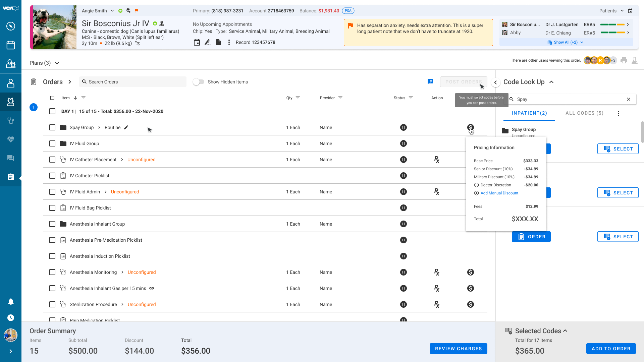Screen dimensions: 644x362
Task: Check the DAY 1 header checkbox
Action: click(52, 111)
